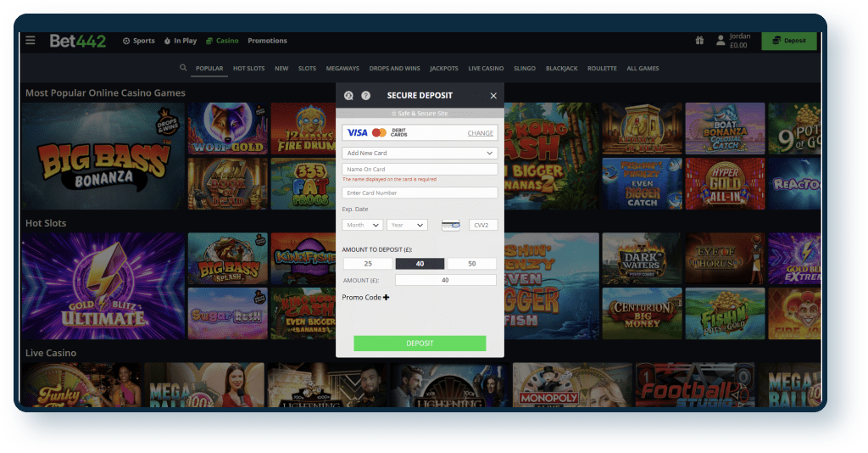Open Even Bigger Catch game thumbnail
868x453 pixels.
[643, 184]
